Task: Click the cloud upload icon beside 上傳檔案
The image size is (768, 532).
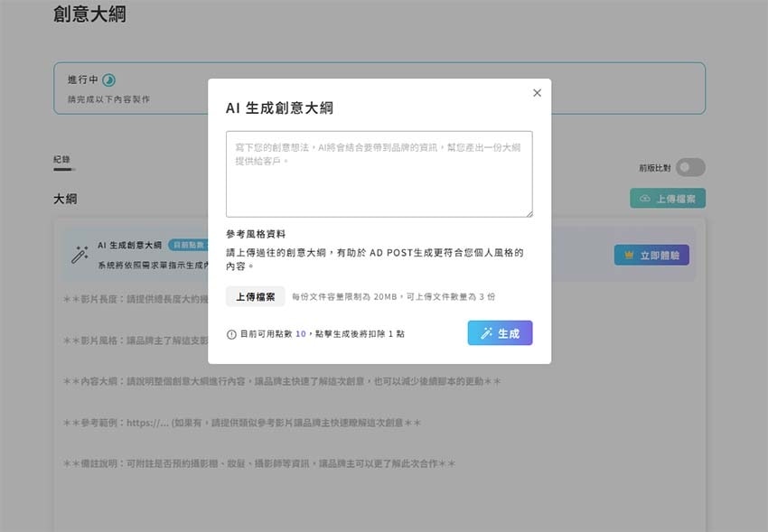Action: coord(643,198)
